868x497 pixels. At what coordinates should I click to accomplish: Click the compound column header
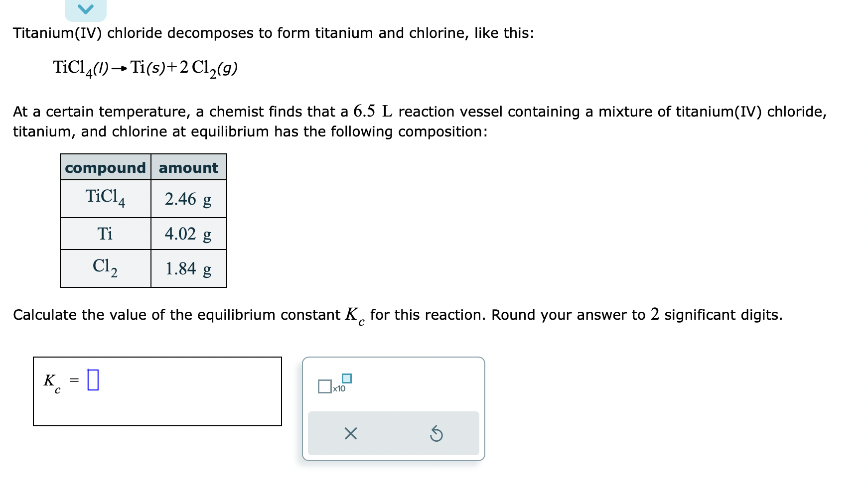[x=105, y=168]
